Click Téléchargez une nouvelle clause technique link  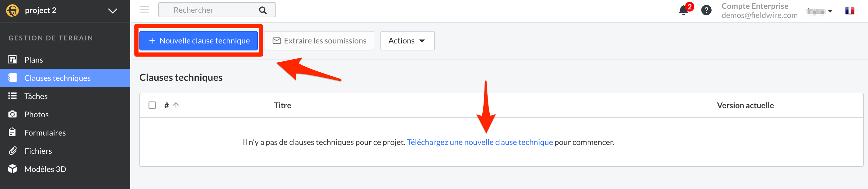click(x=479, y=142)
